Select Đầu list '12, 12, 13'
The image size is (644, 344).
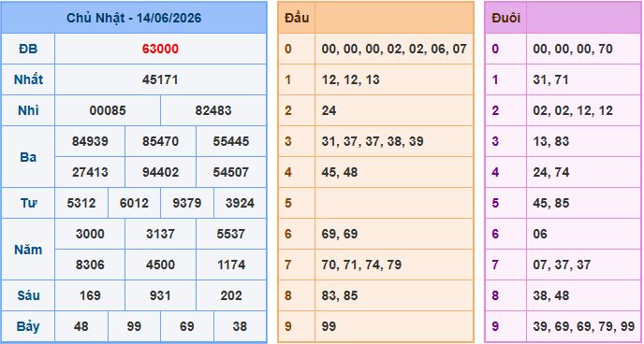point(350,80)
